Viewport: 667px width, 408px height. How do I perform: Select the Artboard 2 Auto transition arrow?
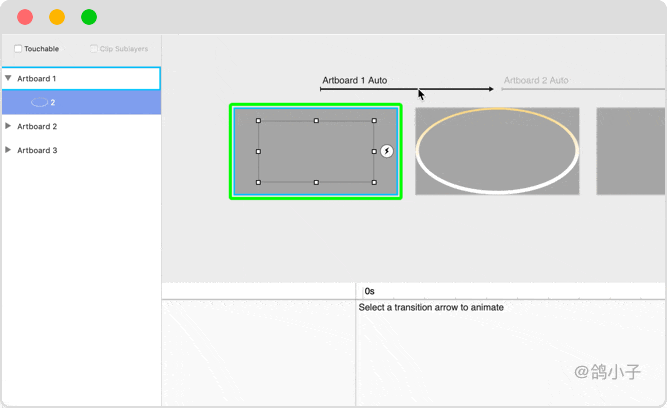point(583,89)
